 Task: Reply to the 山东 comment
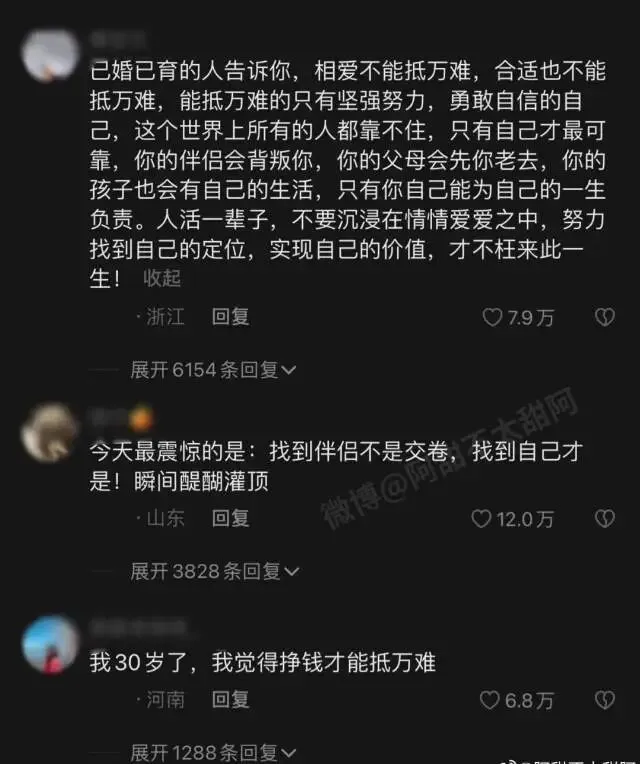[x=230, y=518]
